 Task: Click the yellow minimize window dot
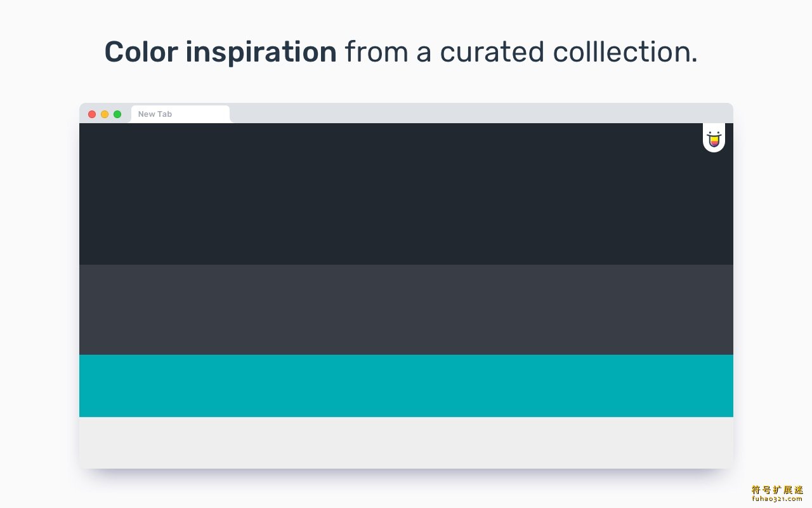pyautogui.click(x=105, y=114)
